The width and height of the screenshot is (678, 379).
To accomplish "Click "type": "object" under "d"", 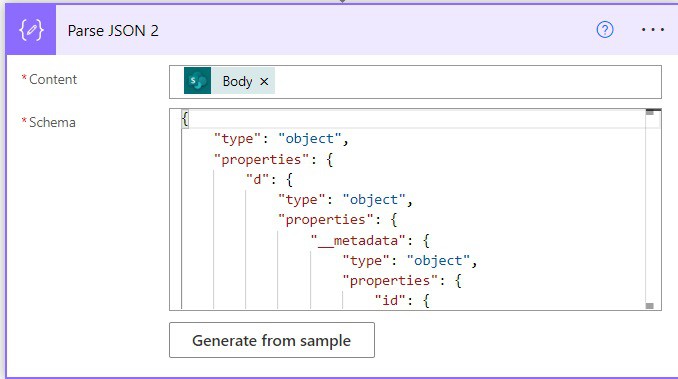I will (x=345, y=200).
